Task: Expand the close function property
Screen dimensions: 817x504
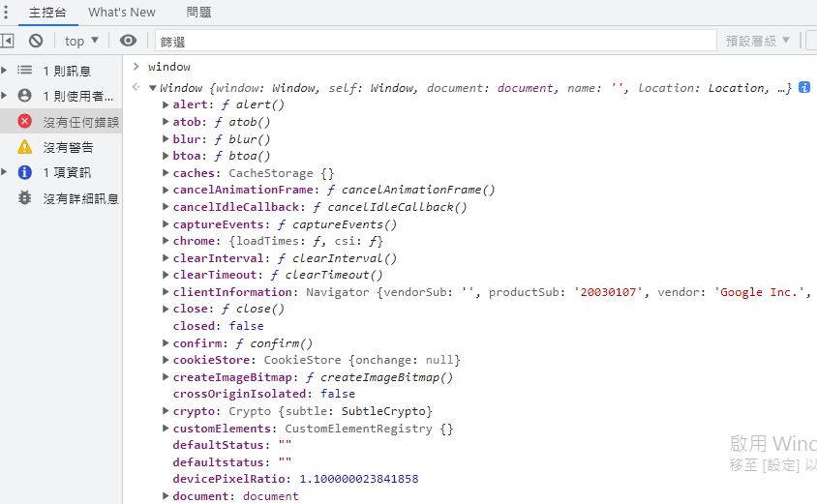Action: coord(166,309)
